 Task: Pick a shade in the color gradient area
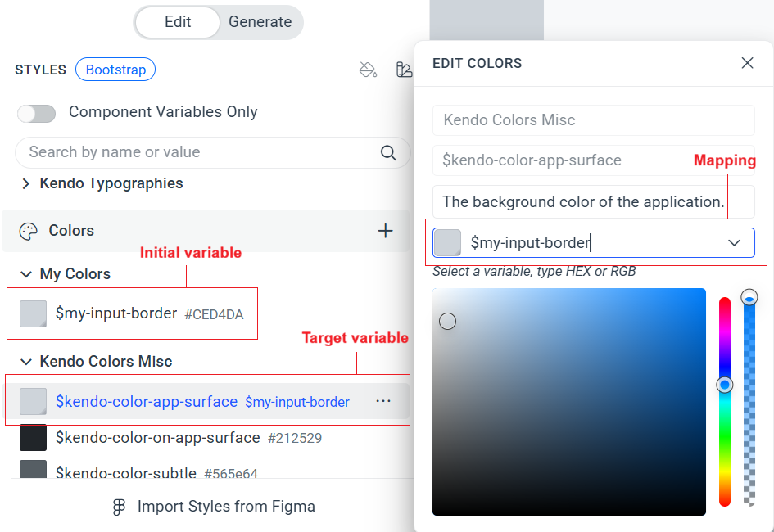569,401
